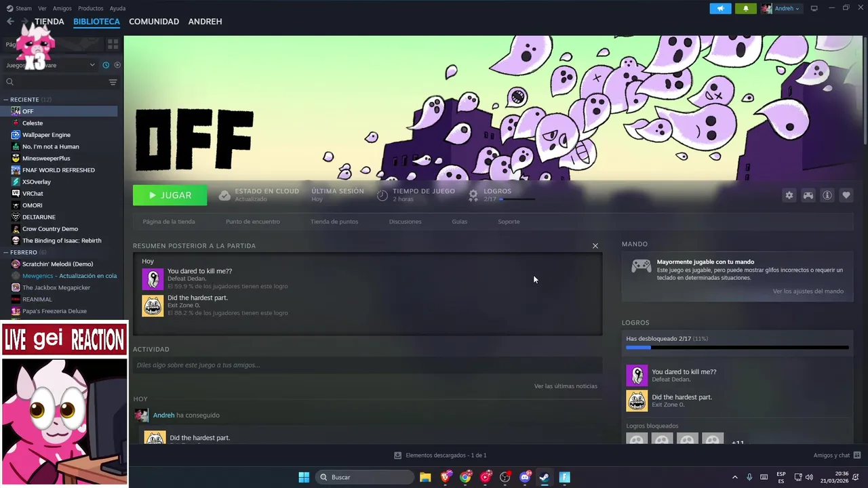Click Andreh username in activity feed
Image resolution: width=868 pixels, height=488 pixels.
click(x=163, y=415)
